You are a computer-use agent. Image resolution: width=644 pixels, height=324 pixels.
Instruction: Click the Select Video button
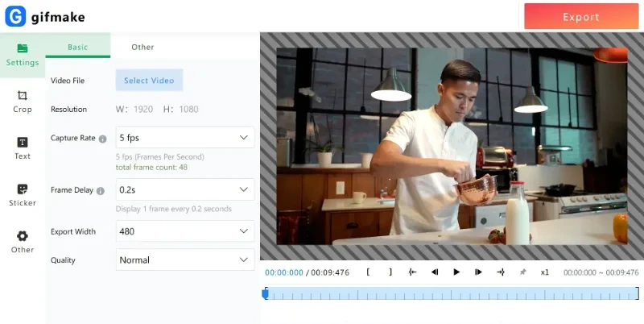click(x=149, y=80)
